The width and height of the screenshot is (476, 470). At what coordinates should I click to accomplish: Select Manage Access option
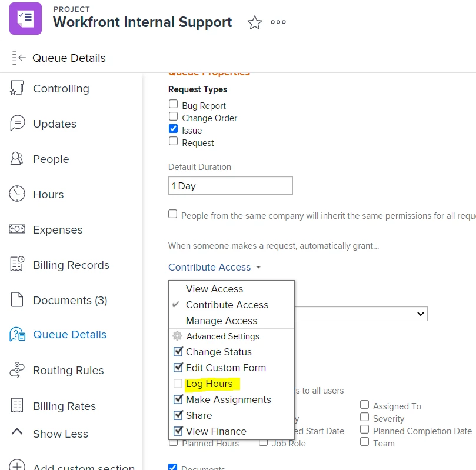221,321
